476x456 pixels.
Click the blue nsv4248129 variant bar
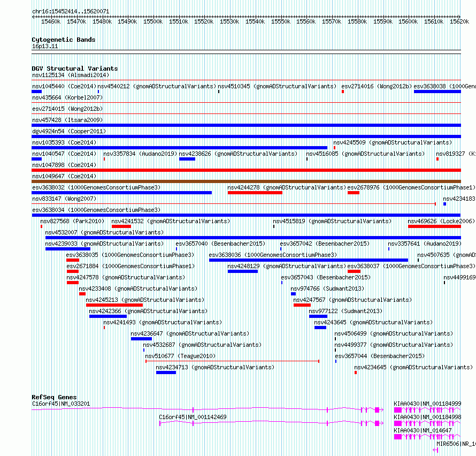coord(243,271)
